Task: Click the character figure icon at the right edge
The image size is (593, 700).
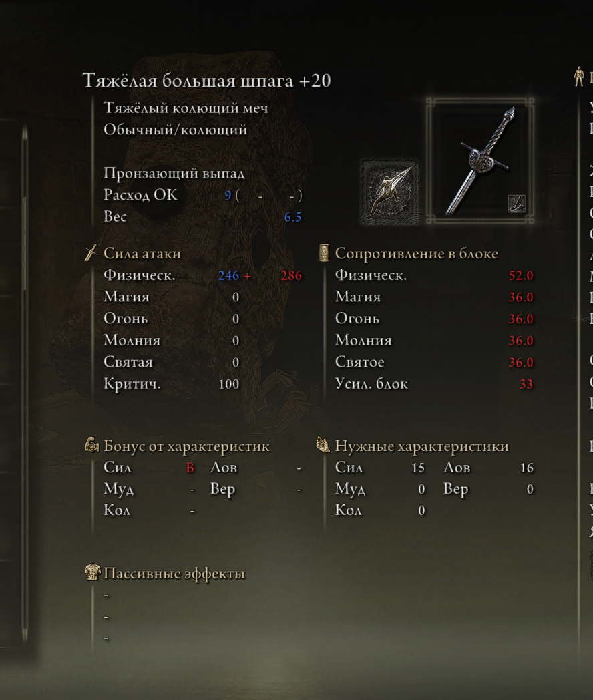Action: (579, 76)
